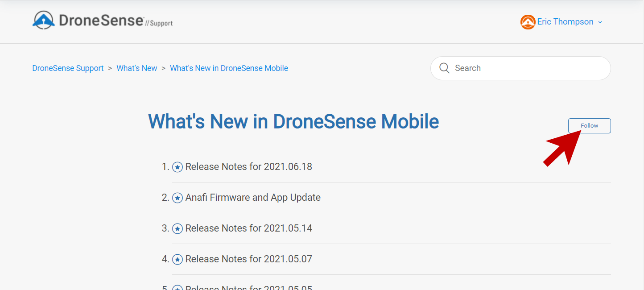This screenshot has width=644, height=290.
Task: Open the What's New breadcrumb link
Action: click(x=137, y=68)
